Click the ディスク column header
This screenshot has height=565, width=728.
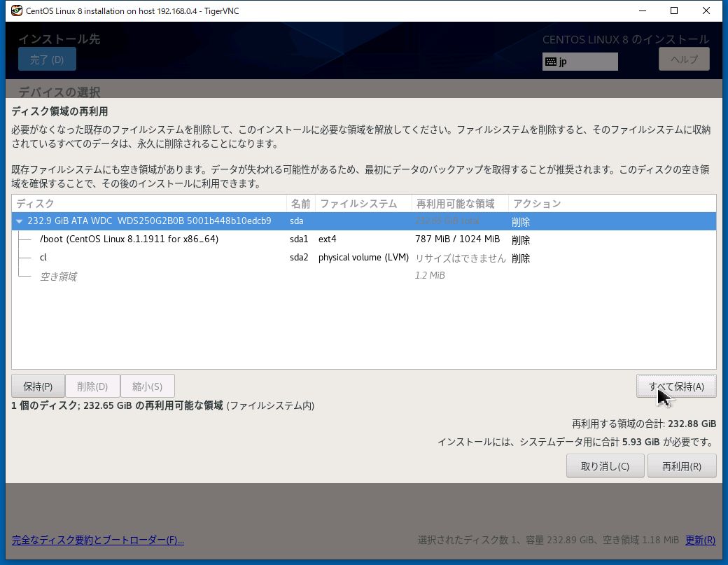pos(149,203)
